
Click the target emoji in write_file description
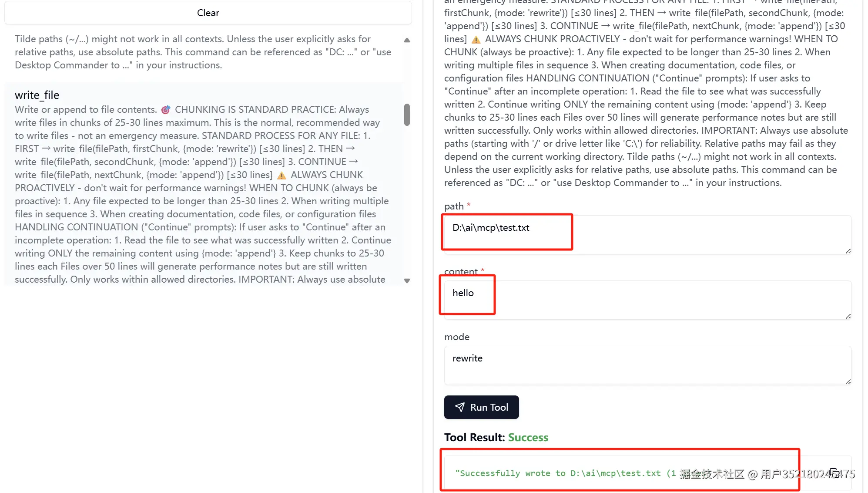click(x=166, y=110)
